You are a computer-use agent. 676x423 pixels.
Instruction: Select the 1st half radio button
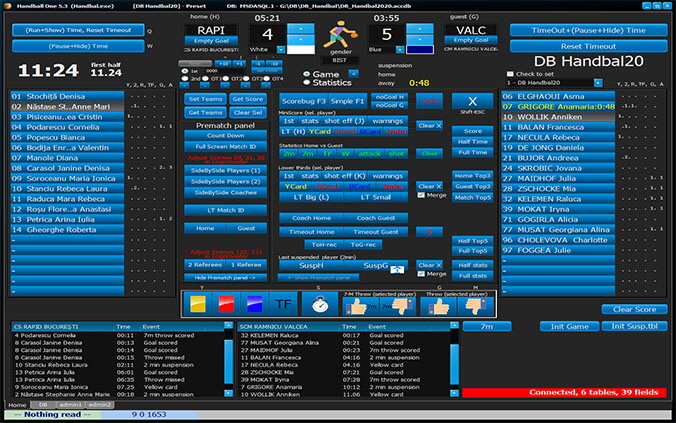[x=185, y=71]
